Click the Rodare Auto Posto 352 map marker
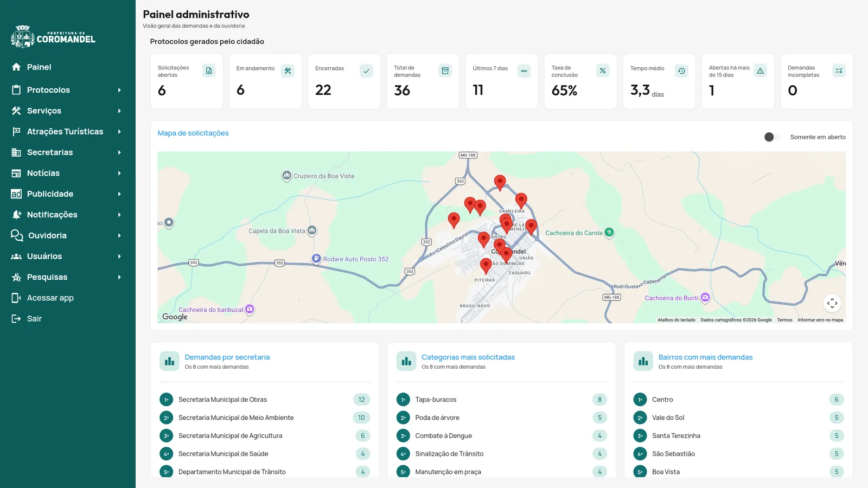868x488 pixels. click(316, 259)
